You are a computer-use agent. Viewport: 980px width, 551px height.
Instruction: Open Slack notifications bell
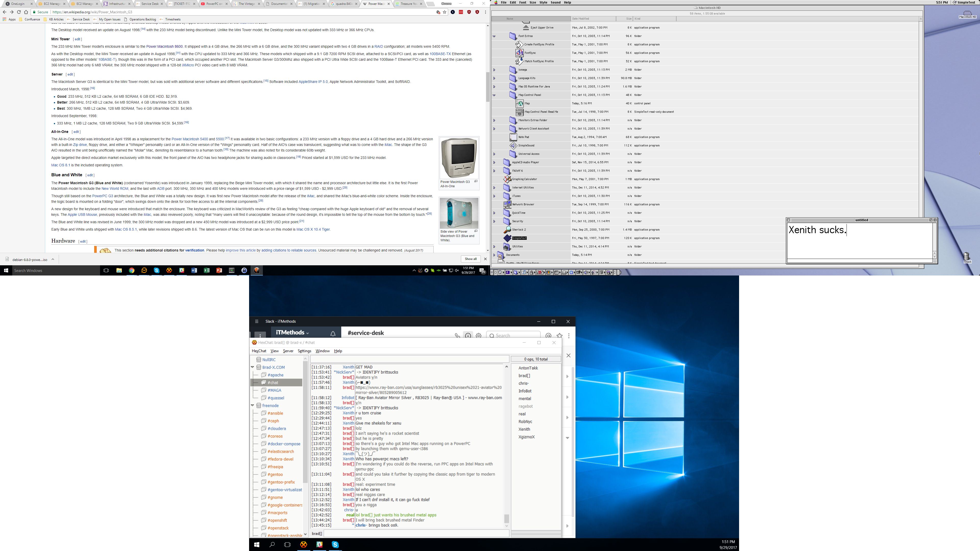tap(333, 333)
